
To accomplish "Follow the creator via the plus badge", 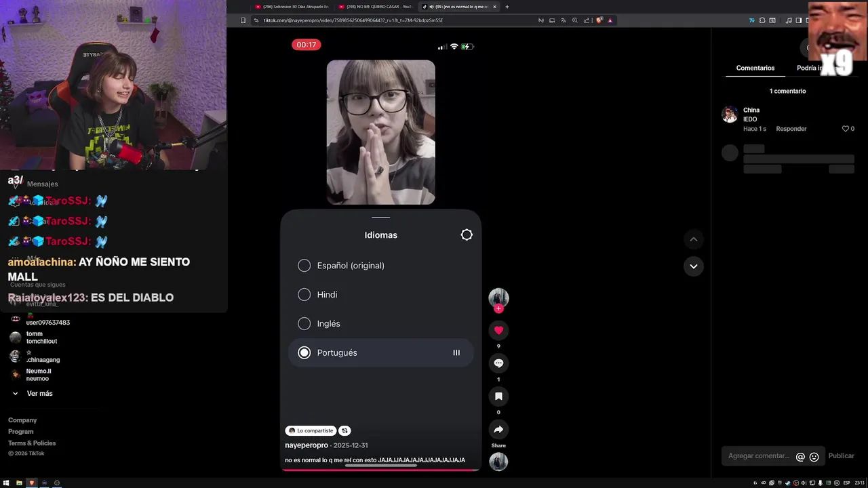I will (x=498, y=308).
